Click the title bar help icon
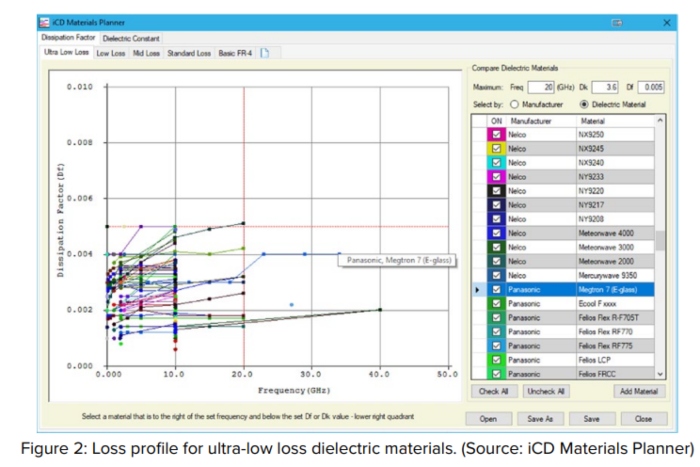The width and height of the screenshot is (700, 467). [x=617, y=23]
